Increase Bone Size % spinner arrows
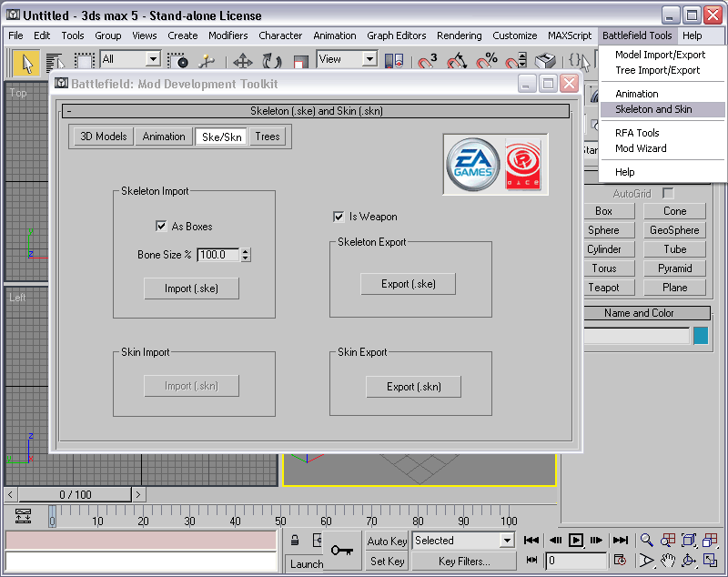728x577 pixels. pos(246,251)
